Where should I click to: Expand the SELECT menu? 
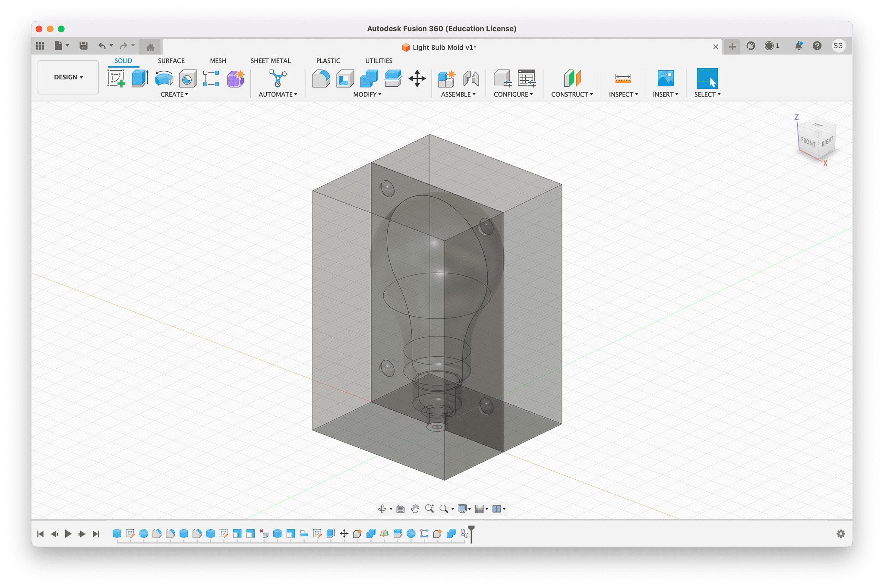(707, 94)
